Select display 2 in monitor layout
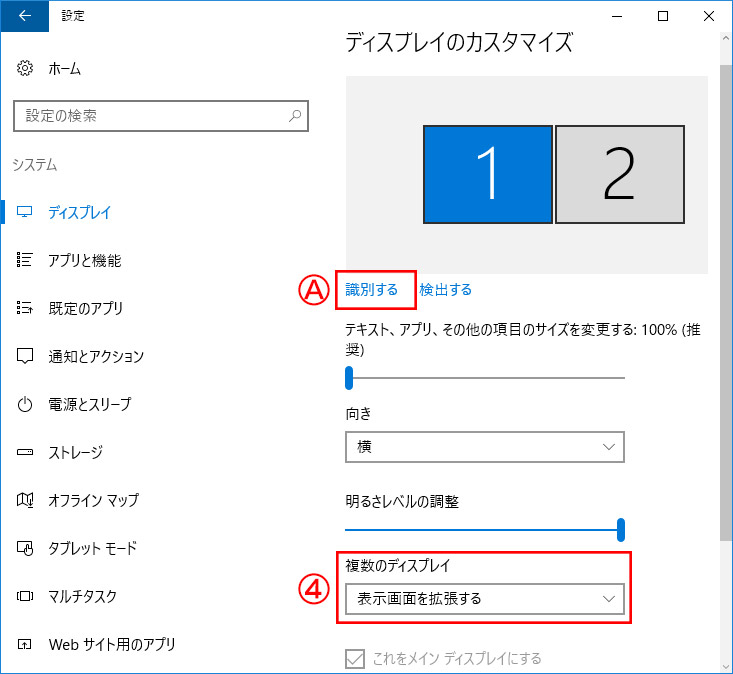 (x=620, y=174)
